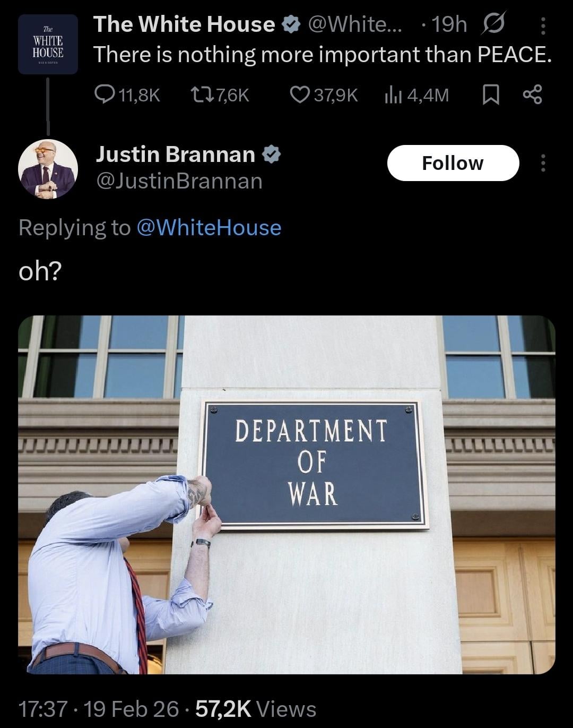Viewport: 573px width, 728px height.
Task: Open the @WhiteHouse mention link
Action: pyautogui.click(x=209, y=227)
